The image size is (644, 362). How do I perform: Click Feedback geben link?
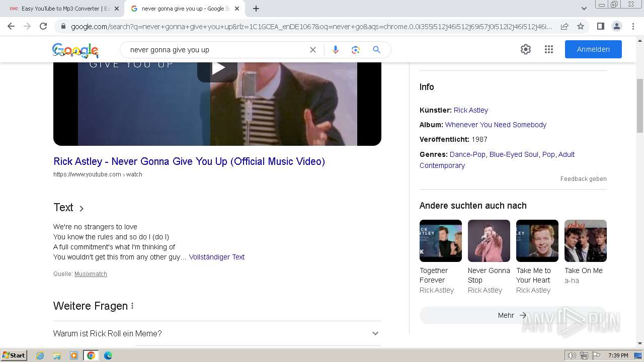click(x=584, y=179)
